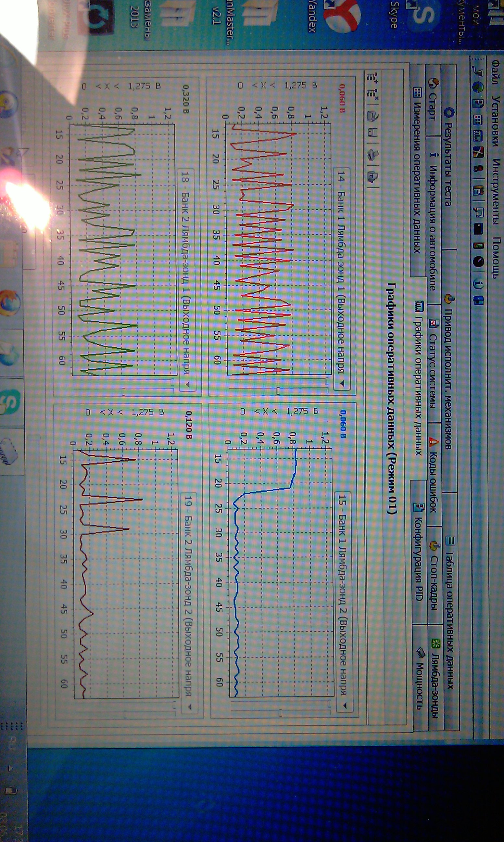This screenshot has width=504, height=842.
Task: Expand the '19 - Банк 2 Лямбда-зонд 2' dropdown
Action: point(190,707)
